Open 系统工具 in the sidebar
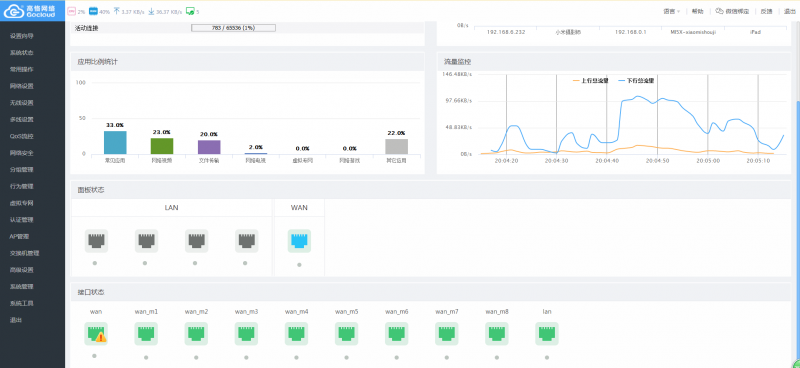The height and width of the screenshot is (368, 800). click(x=21, y=303)
